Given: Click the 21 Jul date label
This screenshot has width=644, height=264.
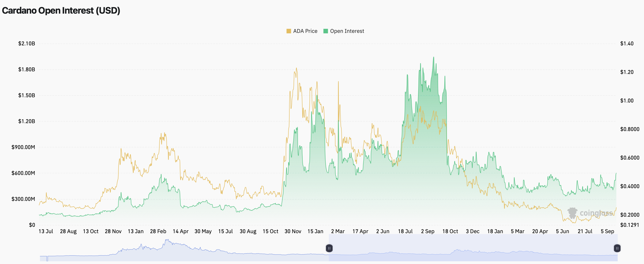Looking at the screenshot, I should pyautogui.click(x=585, y=232).
